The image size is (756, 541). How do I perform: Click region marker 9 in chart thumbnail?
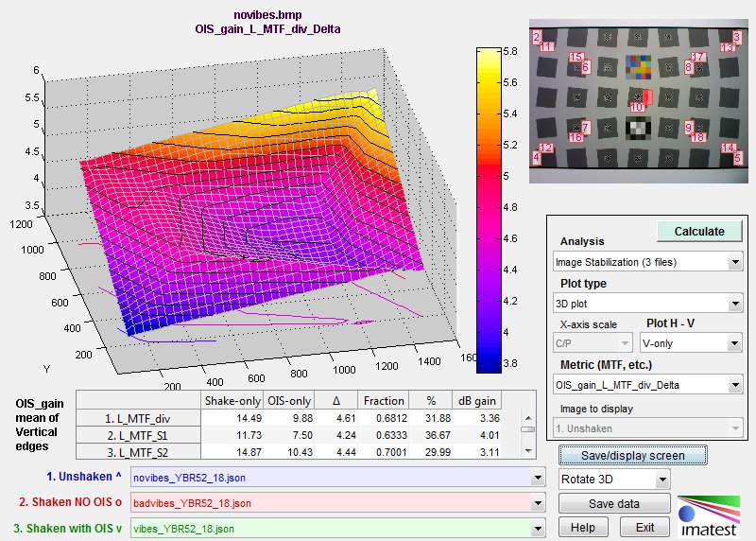[689, 127]
